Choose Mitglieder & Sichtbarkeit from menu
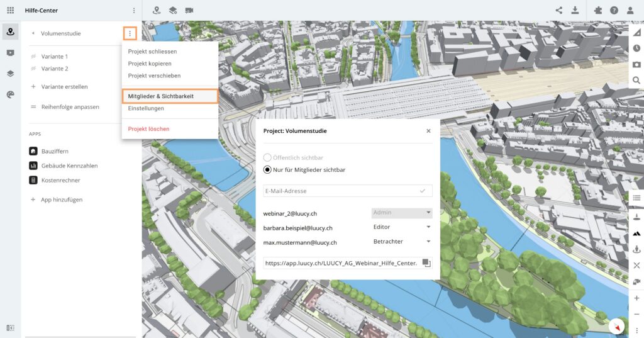Viewport: 644px width, 338px height. tap(161, 96)
